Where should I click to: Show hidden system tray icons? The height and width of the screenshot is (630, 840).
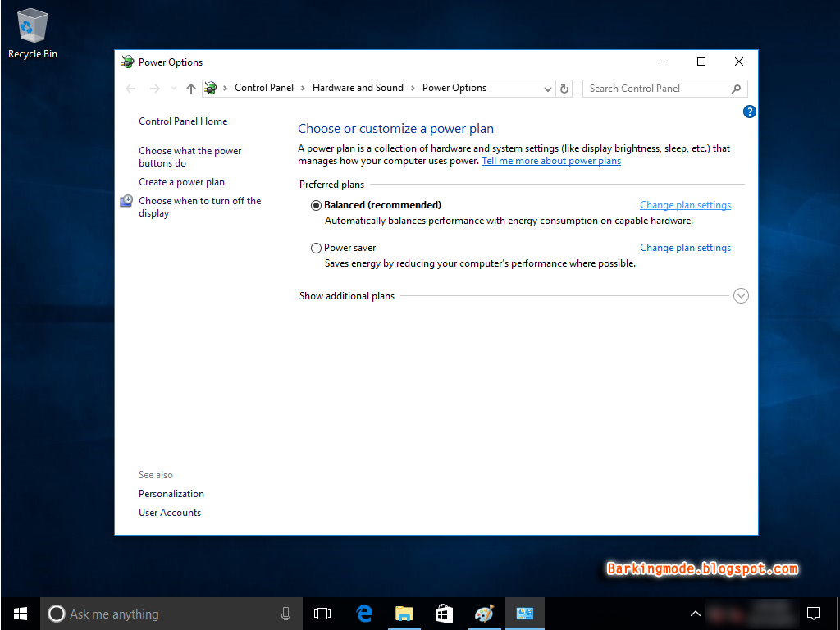pyautogui.click(x=696, y=614)
